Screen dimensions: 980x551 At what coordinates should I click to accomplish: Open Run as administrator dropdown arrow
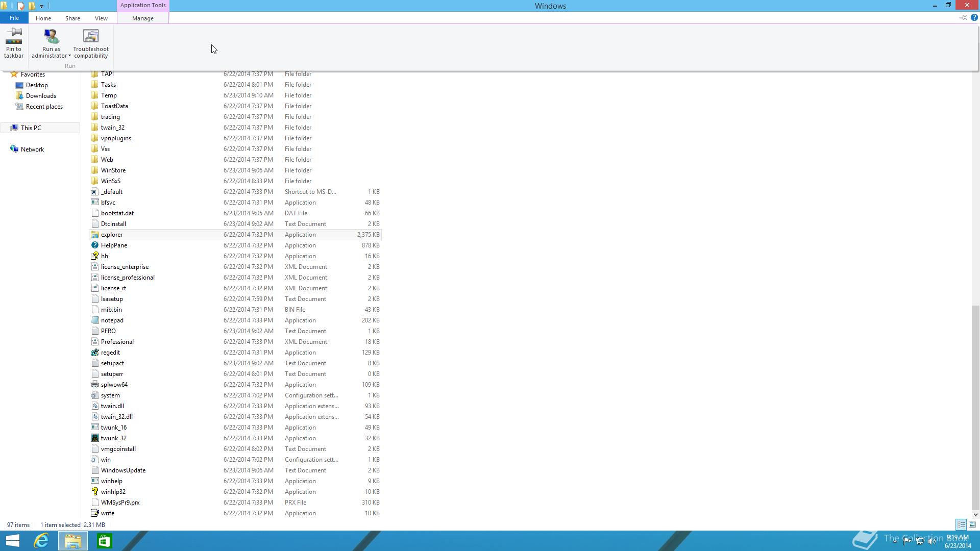[69, 56]
